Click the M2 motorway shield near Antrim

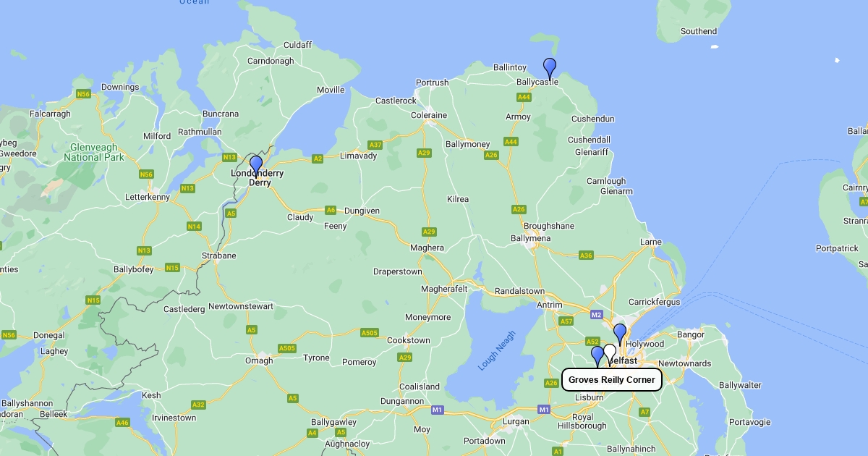click(x=596, y=315)
